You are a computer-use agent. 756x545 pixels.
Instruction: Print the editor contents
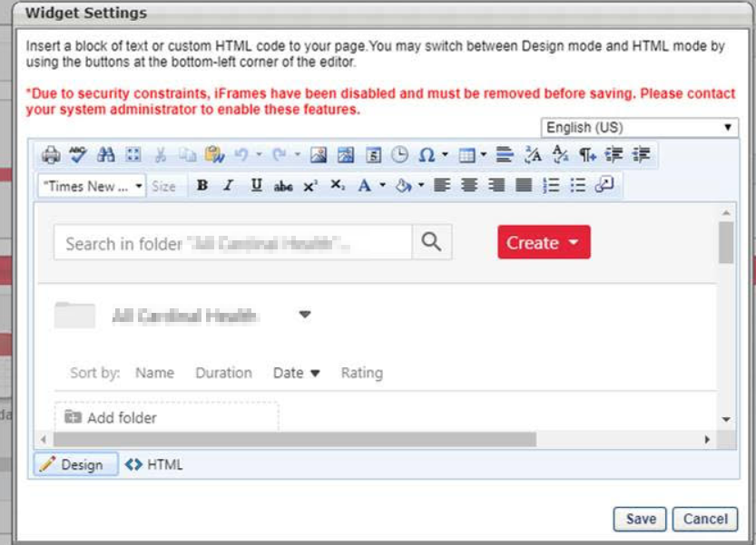pyautogui.click(x=52, y=155)
